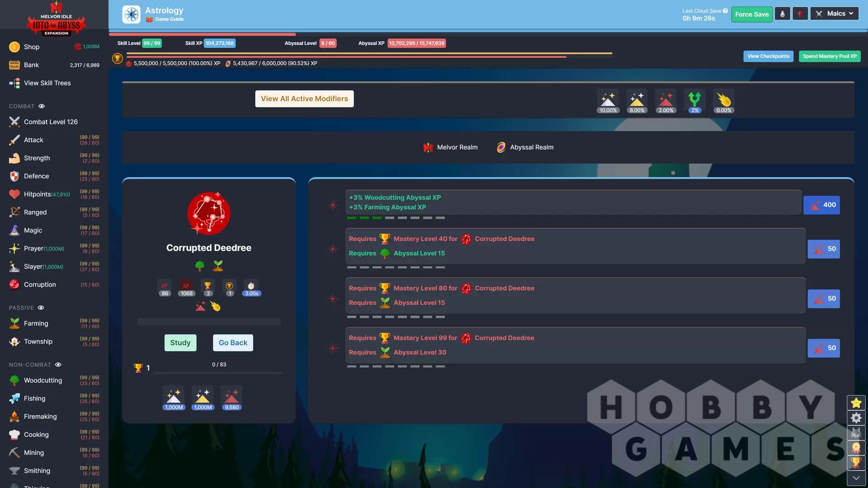Screen dimensions: 868x488
Task: Toggle Passive section visibility eye
Action: point(41,308)
